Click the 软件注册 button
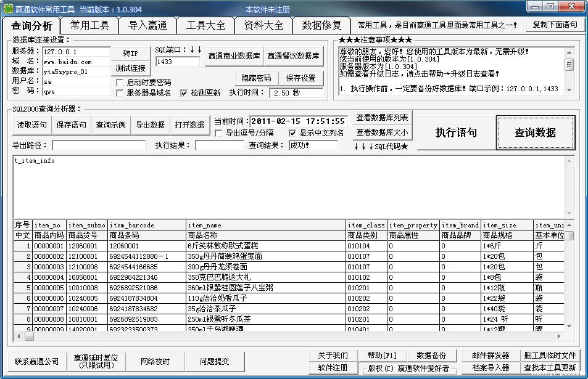This screenshot has height=379, width=588. point(333,368)
